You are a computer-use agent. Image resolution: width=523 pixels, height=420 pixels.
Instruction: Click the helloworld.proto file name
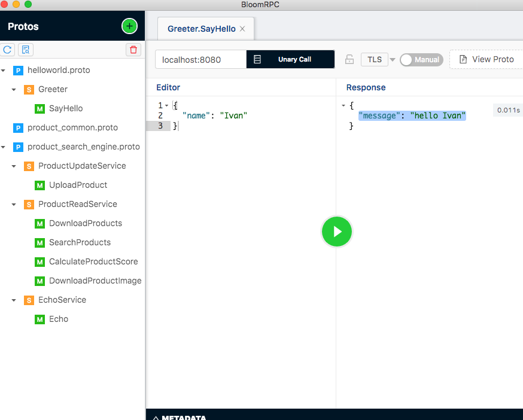tap(59, 70)
